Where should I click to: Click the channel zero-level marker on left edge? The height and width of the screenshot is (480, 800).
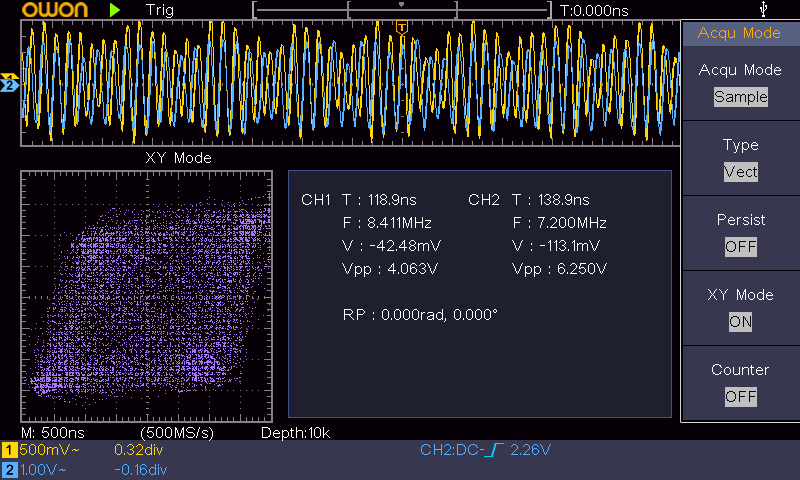pos(9,84)
